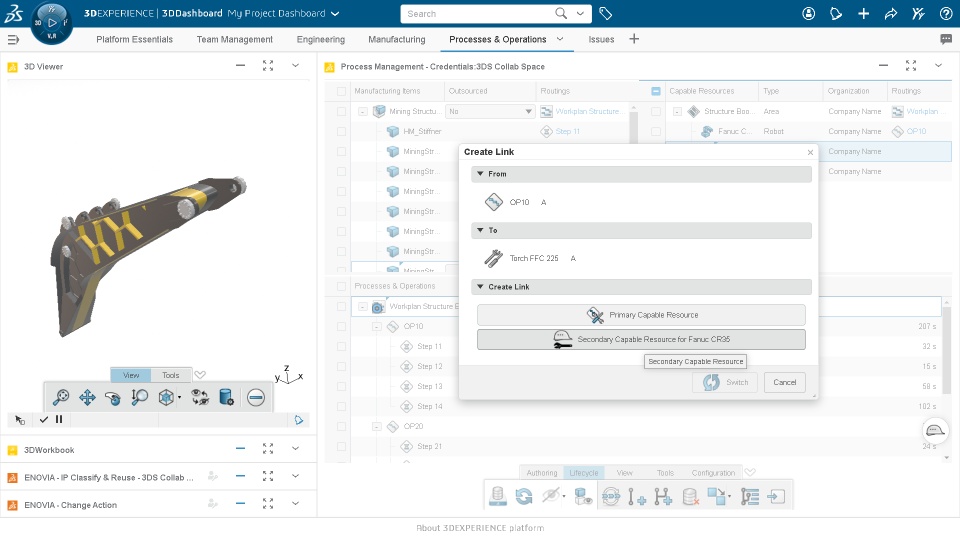Pause the 3D Viewer playback
The image size is (960, 540).
[x=59, y=419]
